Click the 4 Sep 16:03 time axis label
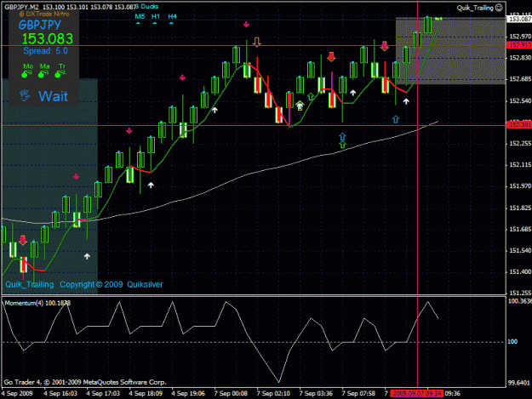The image size is (532, 399). pyautogui.click(x=60, y=394)
